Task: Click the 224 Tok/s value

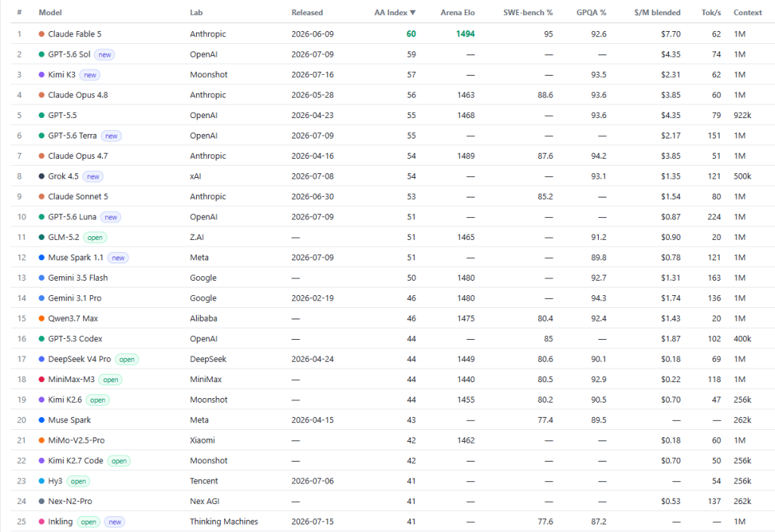Action: point(714,216)
